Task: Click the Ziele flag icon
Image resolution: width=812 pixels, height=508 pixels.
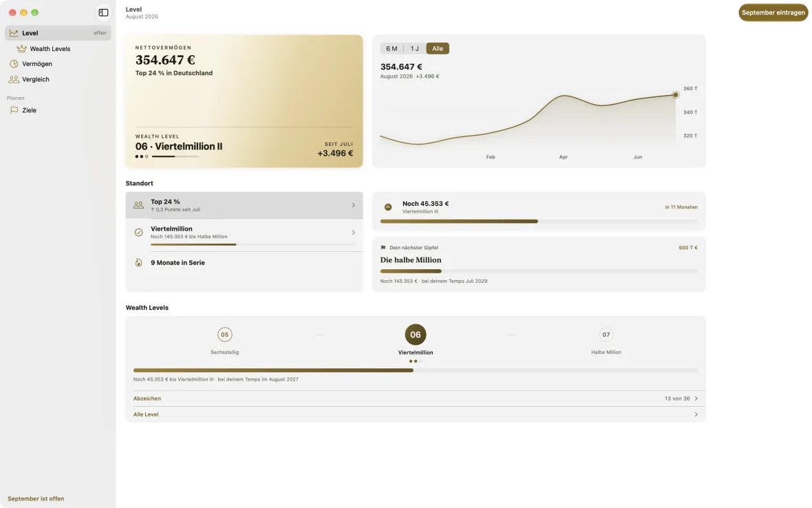Action: click(x=14, y=109)
